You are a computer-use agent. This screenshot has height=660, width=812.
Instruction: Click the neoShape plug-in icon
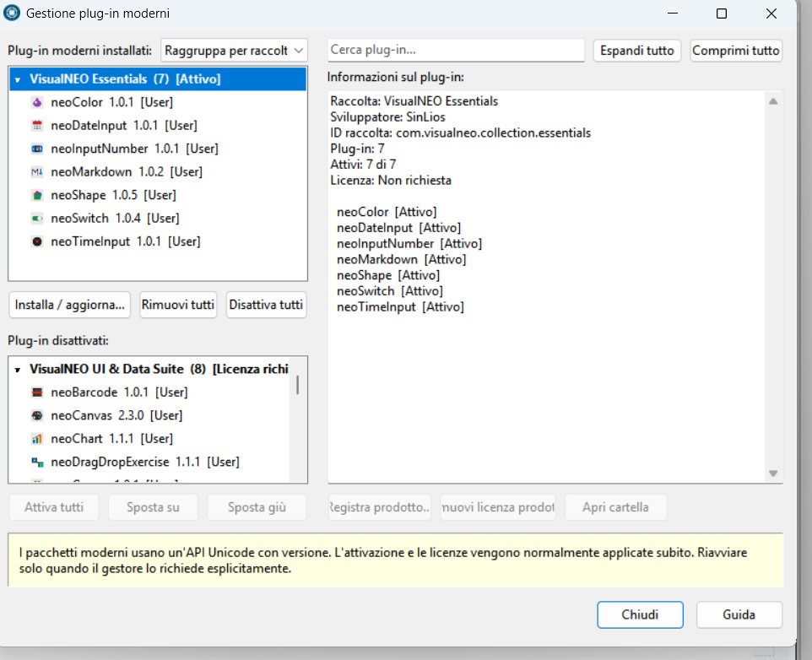[x=37, y=195]
